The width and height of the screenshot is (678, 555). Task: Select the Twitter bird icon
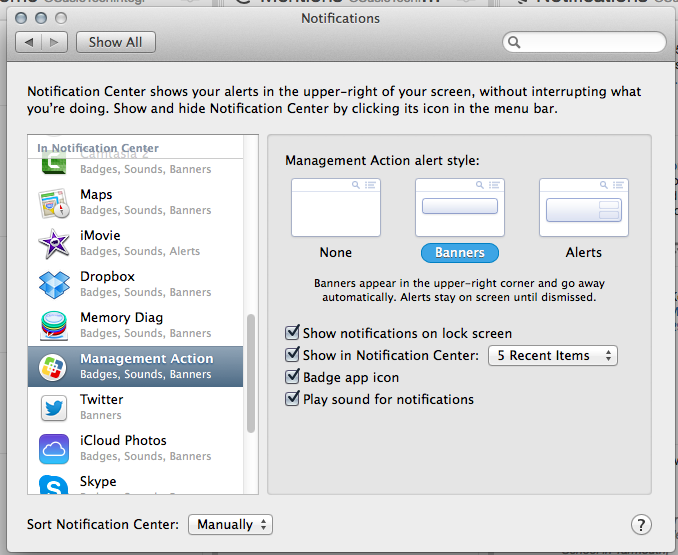coord(54,408)
